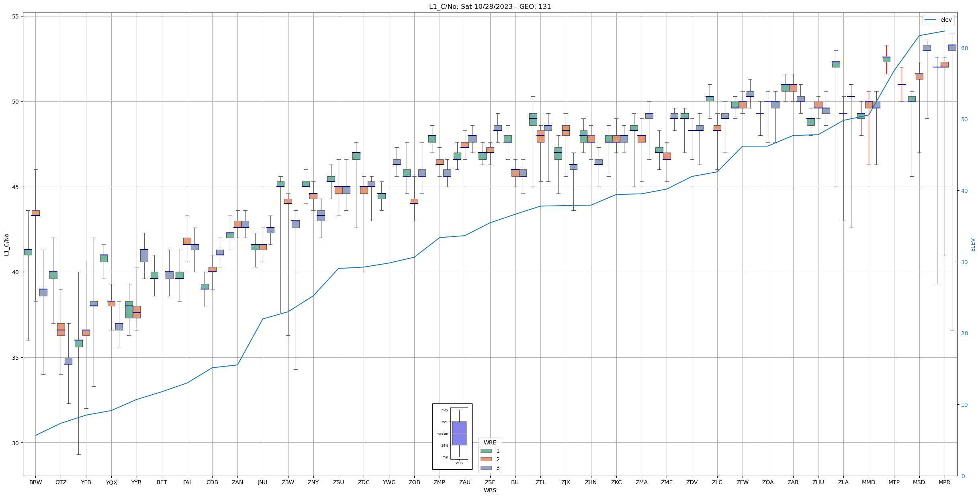This screenshot has width=980, height=497.
Task: Click the blue-gray WRE 3 box above YYR
Action: 144,255
